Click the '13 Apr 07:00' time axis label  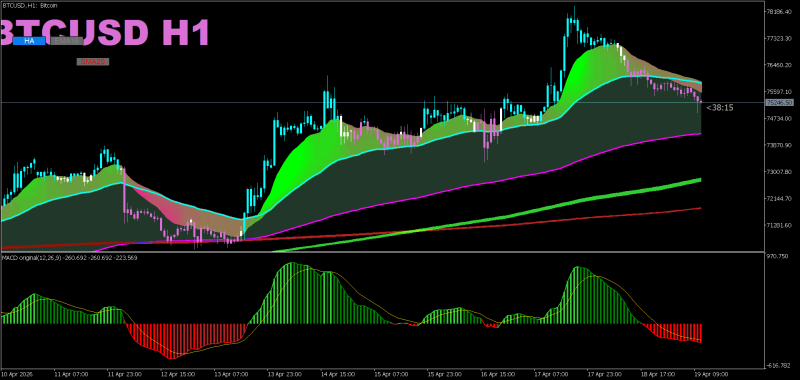point(231,374)
